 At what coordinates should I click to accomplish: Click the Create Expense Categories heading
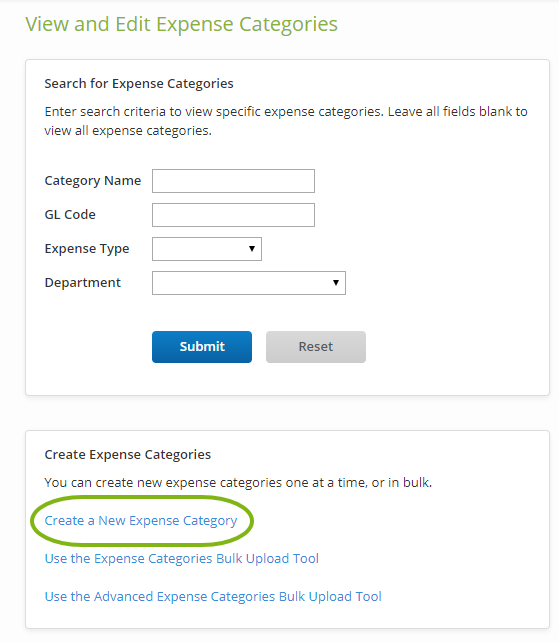(x=127, y=455)
